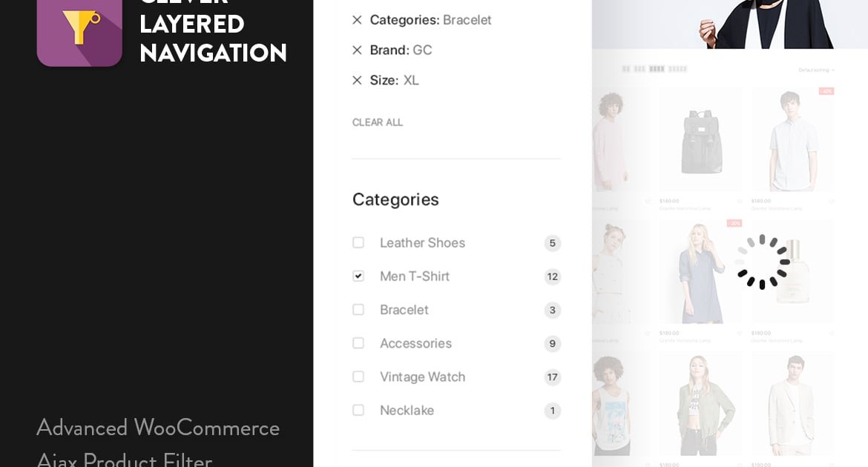The height and width of the screenshot is (467, 868).
Task: Open the black backpack product thumbnail
Action: click(x=700, y=141)
